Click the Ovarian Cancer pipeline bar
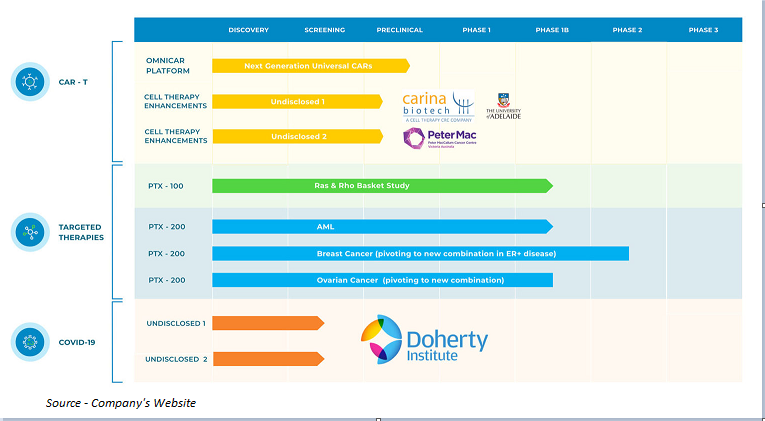This screenshot has width=765, height=421. pos(380,280)
